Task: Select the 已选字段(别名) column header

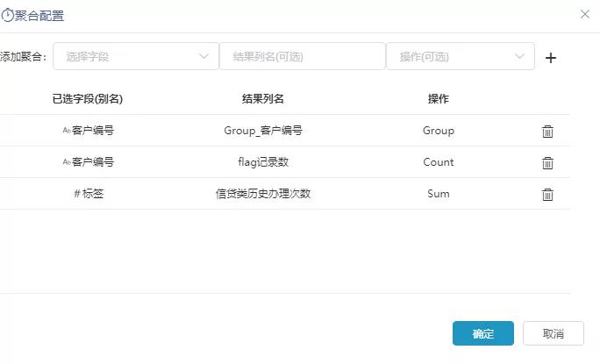Action: [x=88, y=99]
